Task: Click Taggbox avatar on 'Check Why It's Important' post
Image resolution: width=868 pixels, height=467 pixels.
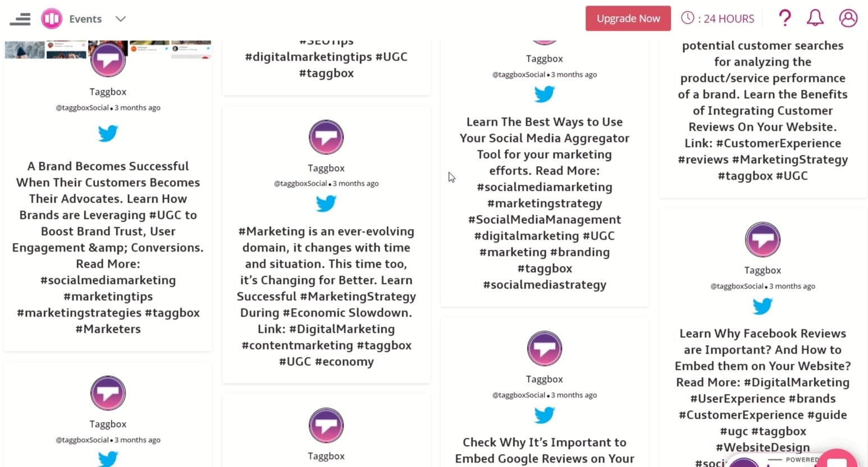Action: (x=544, y=349)
